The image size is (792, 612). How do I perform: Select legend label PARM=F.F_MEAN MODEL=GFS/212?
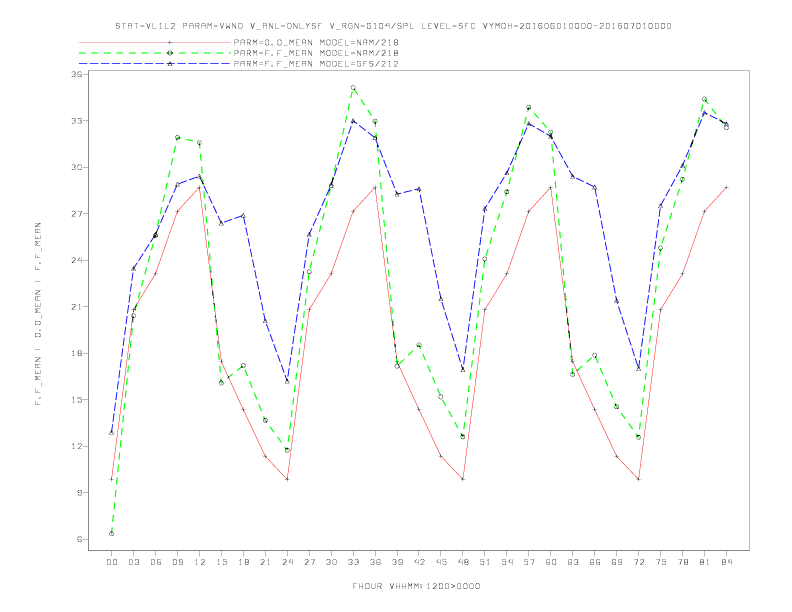[x=316, y=64]
